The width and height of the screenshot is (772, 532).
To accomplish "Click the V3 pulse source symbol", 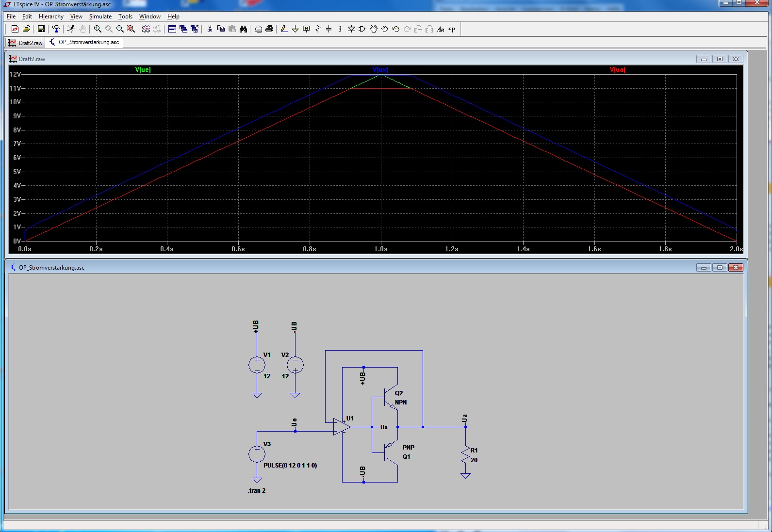I will (x=257, y=454).
